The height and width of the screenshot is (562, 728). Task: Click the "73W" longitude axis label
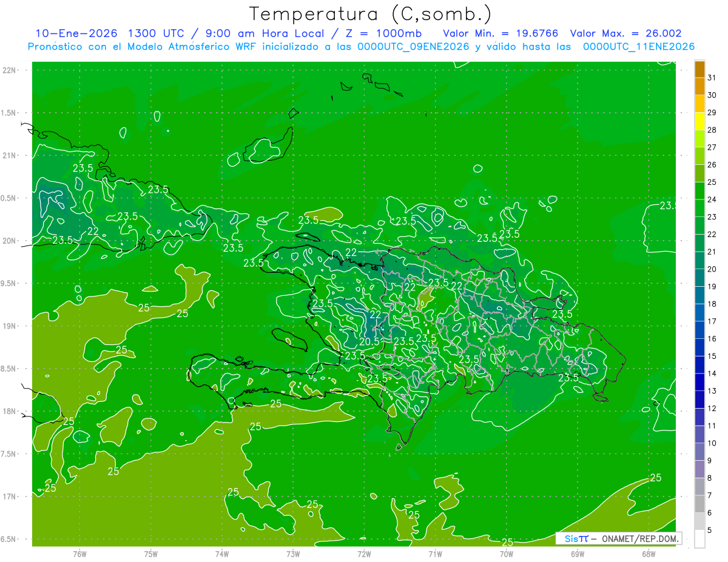point(293,554)
